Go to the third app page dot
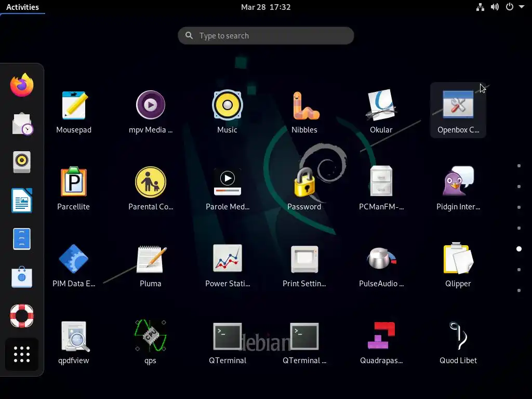The image size is (532, 399). pos(519,207)
